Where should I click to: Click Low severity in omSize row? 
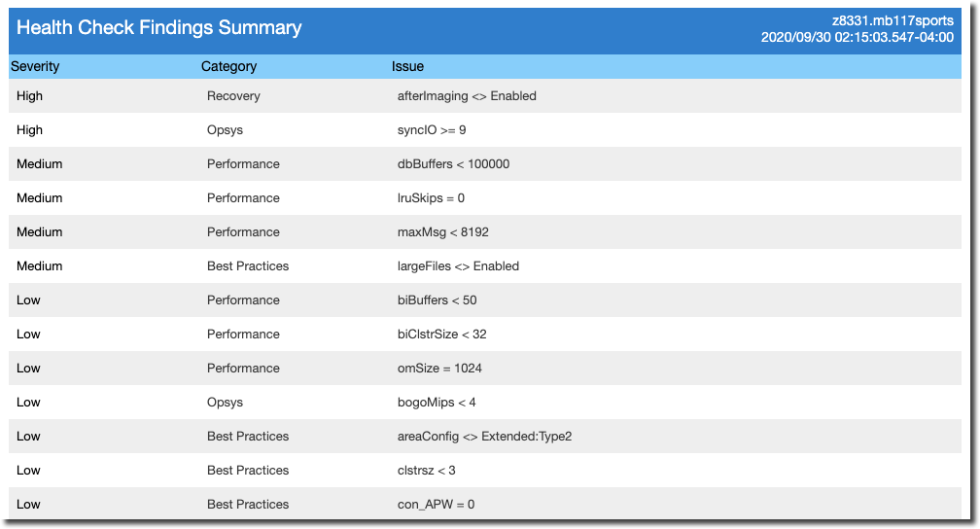[28, 369]
